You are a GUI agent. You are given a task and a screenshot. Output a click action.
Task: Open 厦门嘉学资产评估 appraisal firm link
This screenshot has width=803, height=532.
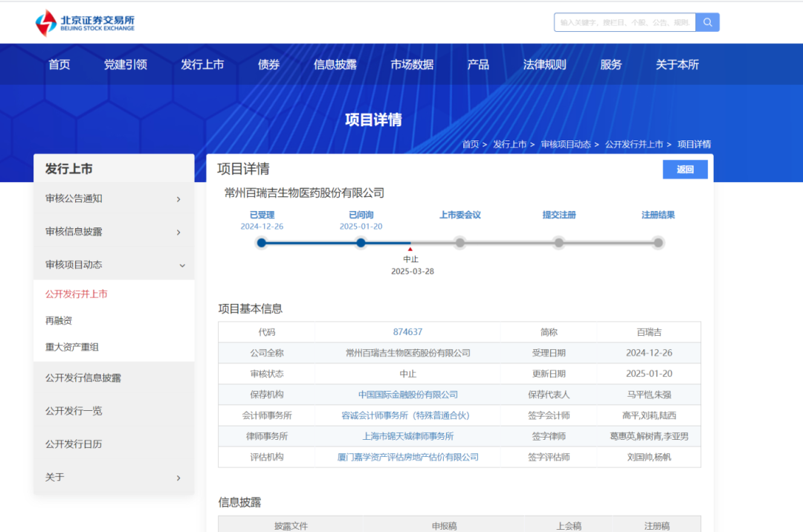407,457
